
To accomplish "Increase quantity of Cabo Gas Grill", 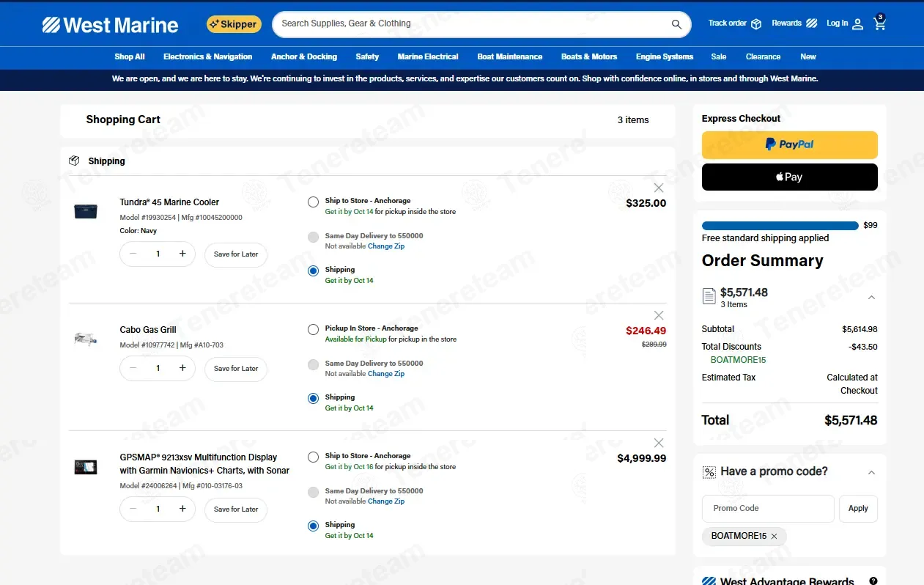I will (182, 368).
